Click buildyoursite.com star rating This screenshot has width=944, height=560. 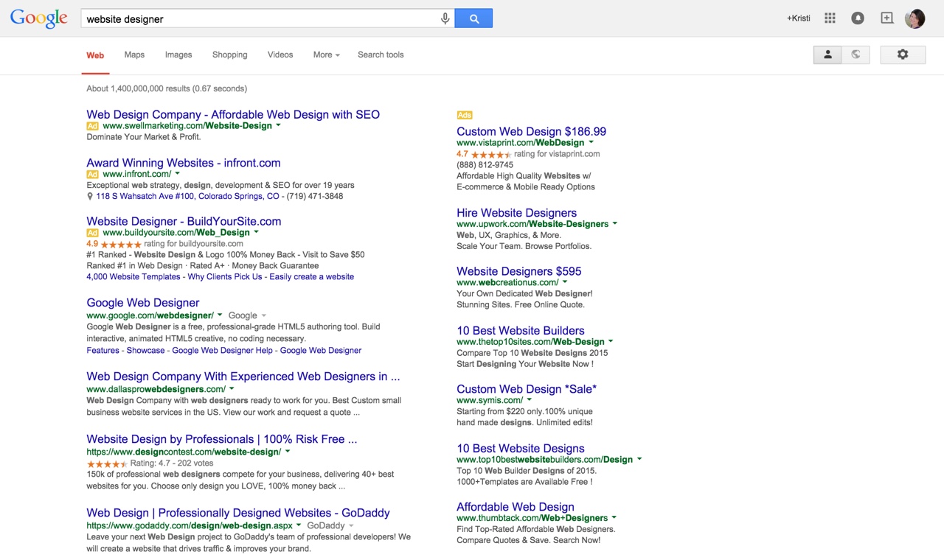click(x=121, y=244)
